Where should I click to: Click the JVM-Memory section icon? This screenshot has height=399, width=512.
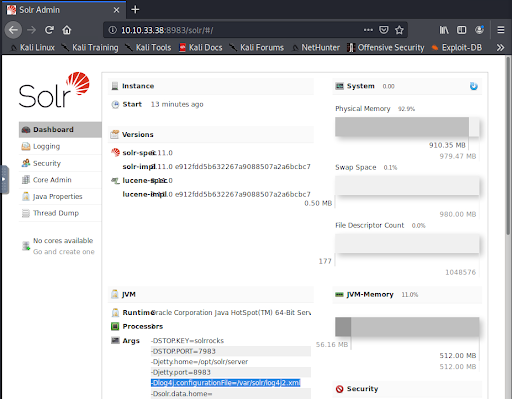click(339, 295)
